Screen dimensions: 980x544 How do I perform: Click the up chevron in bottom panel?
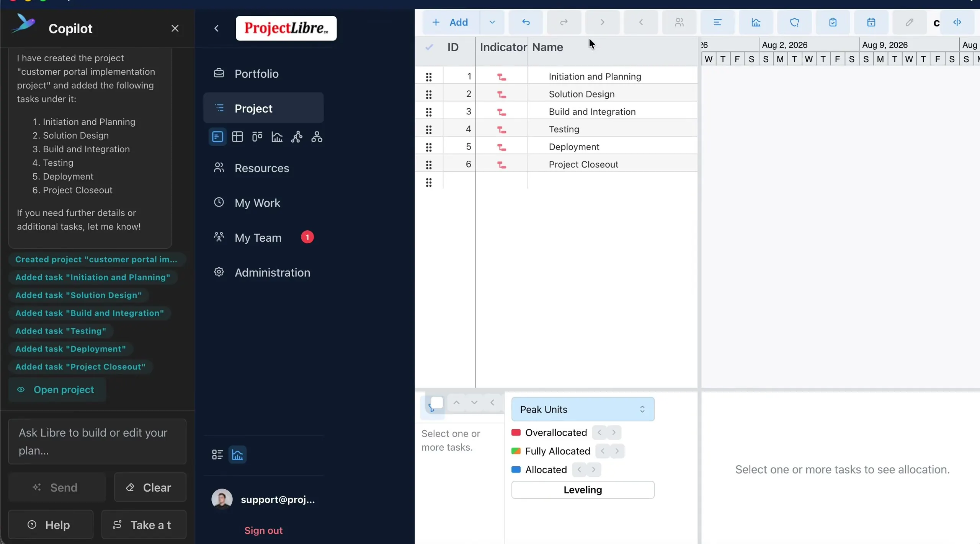coord(456,402)
